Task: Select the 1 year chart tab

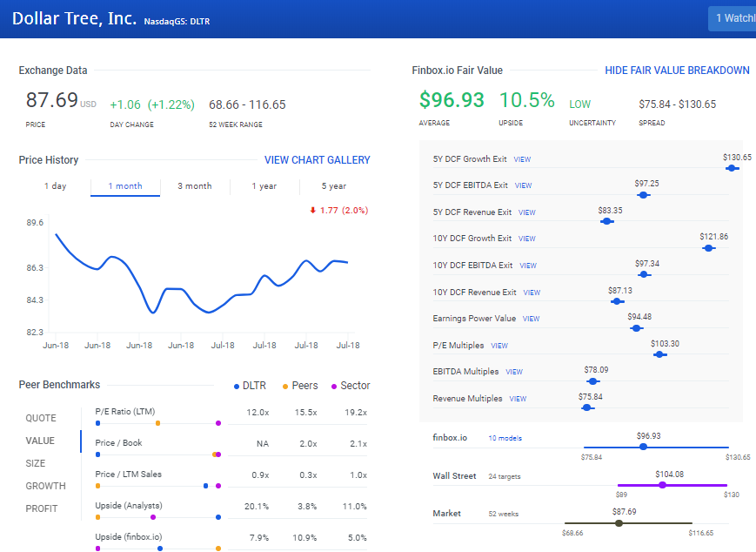Action: [264, 186]
